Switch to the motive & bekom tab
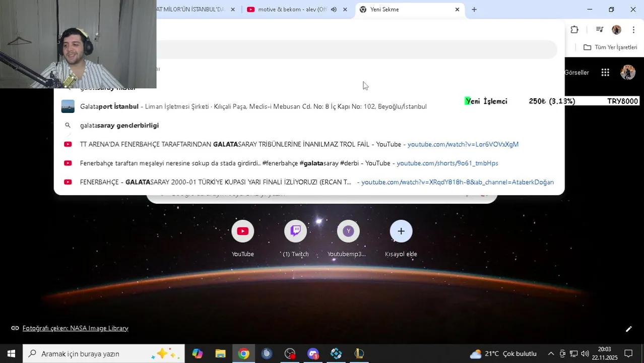Screen dimensions: 644x363 [292, 10]
